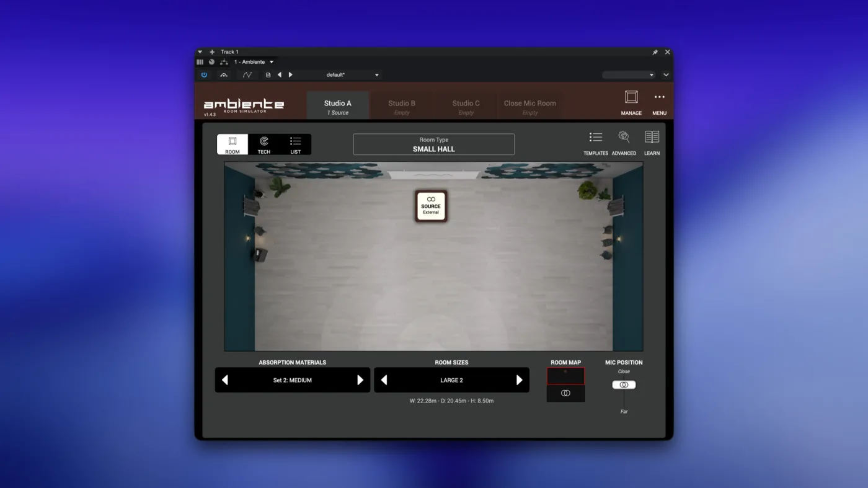This screenshot has width=868, height=488.
Task: Open the default preset dropdown
Action: point(340,75)
